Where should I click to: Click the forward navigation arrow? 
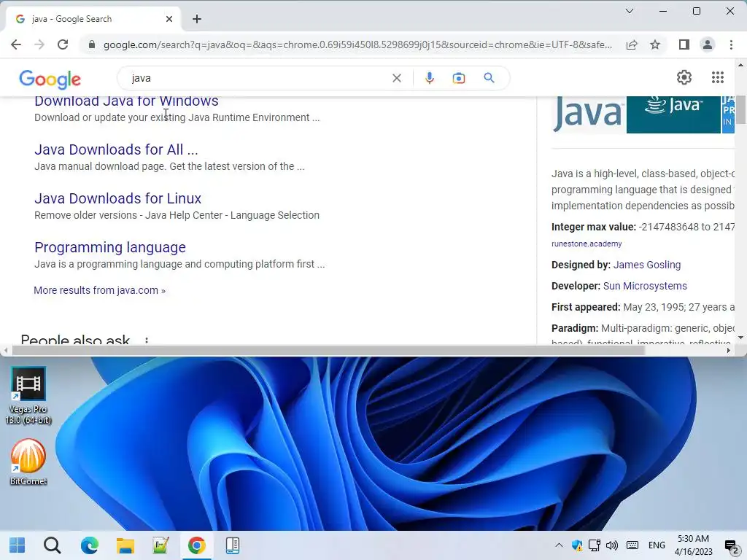(x=39, y=44)
